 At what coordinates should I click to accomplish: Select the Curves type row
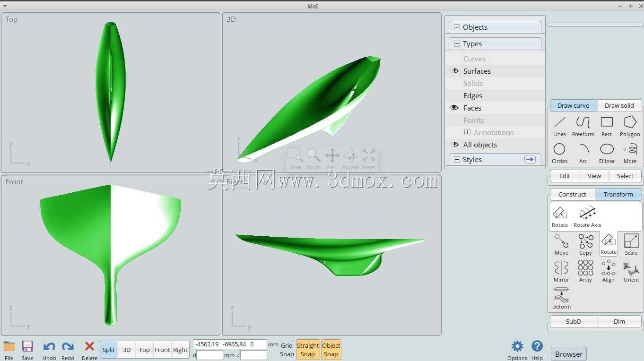(x=495, y=59)
